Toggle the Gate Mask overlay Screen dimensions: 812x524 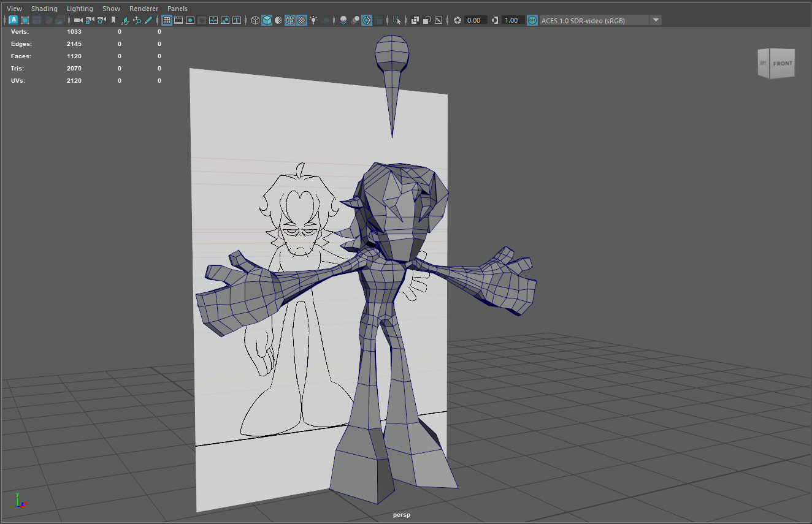202,20
